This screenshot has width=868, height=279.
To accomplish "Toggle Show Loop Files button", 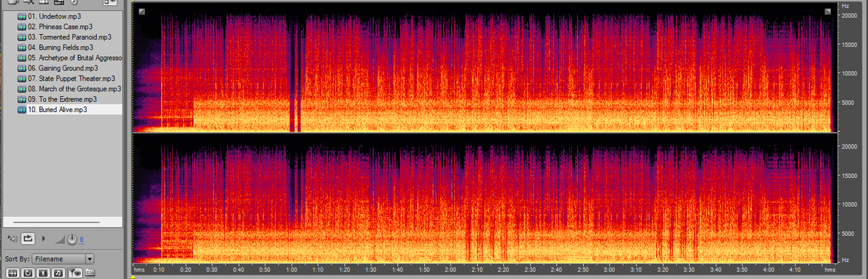I will click(28, 273).
